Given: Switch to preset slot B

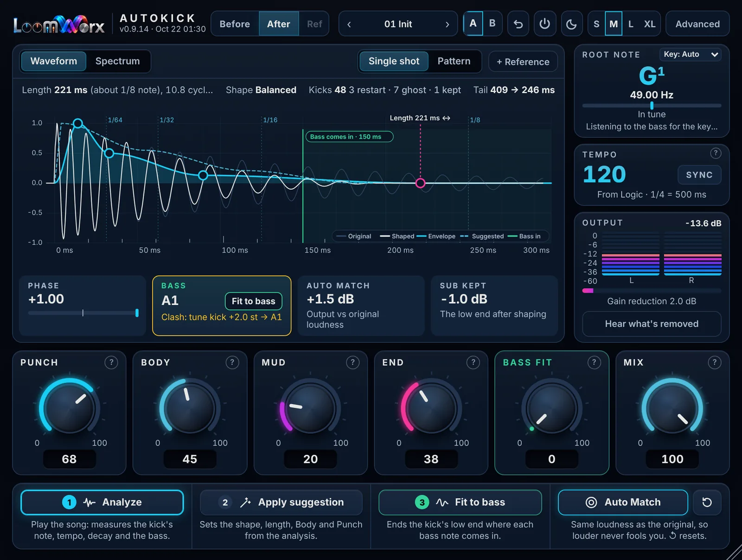Looking at the screenshot, I should click(493, 24).
